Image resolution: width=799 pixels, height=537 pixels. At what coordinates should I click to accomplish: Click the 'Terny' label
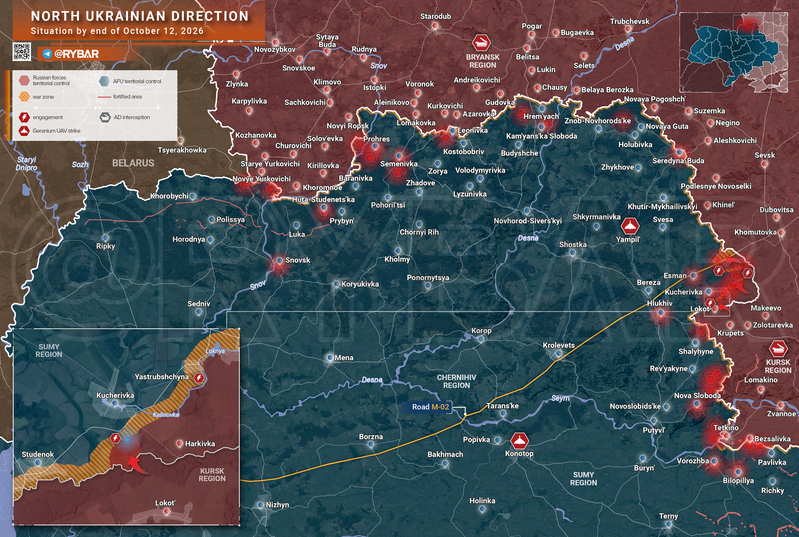coord(669,516)
